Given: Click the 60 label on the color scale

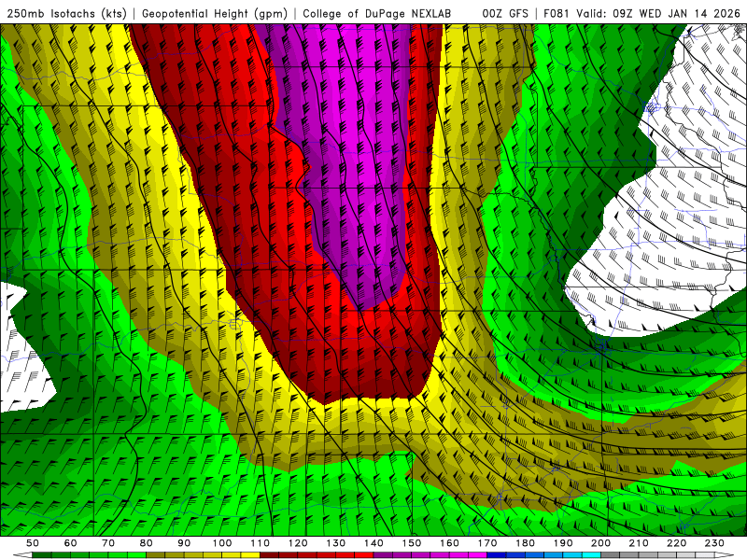Looking at the screenshot, I should coord(71,543).
